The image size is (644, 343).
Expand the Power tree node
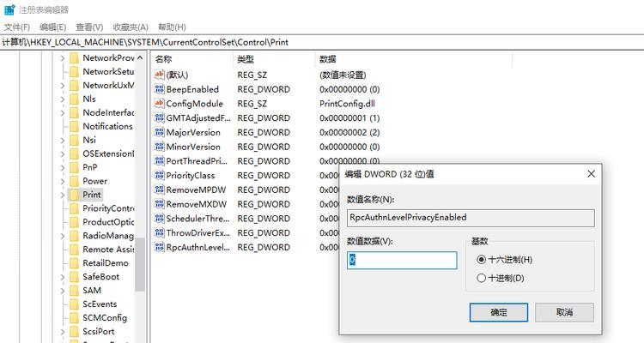(x=63, y=181)
